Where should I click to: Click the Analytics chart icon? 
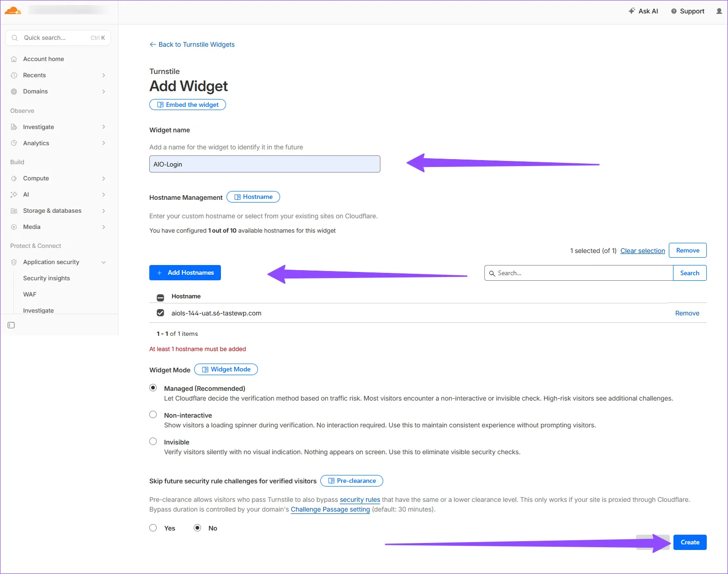coord(14,143)
